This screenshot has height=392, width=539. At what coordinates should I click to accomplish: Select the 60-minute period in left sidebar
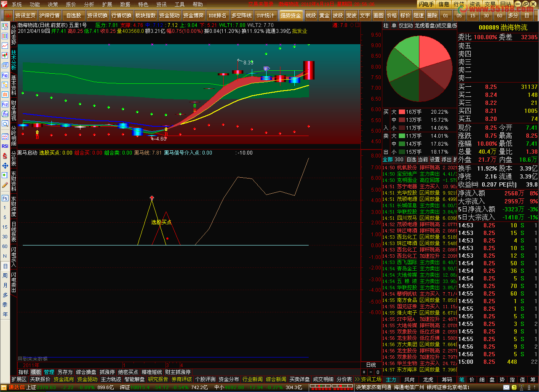tap(5, 246)
